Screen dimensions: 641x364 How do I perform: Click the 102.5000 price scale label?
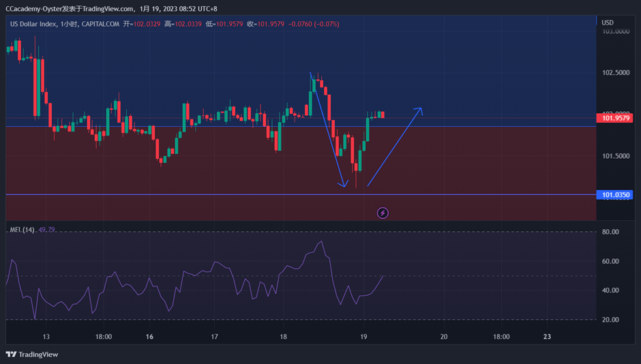pos(615,72)
